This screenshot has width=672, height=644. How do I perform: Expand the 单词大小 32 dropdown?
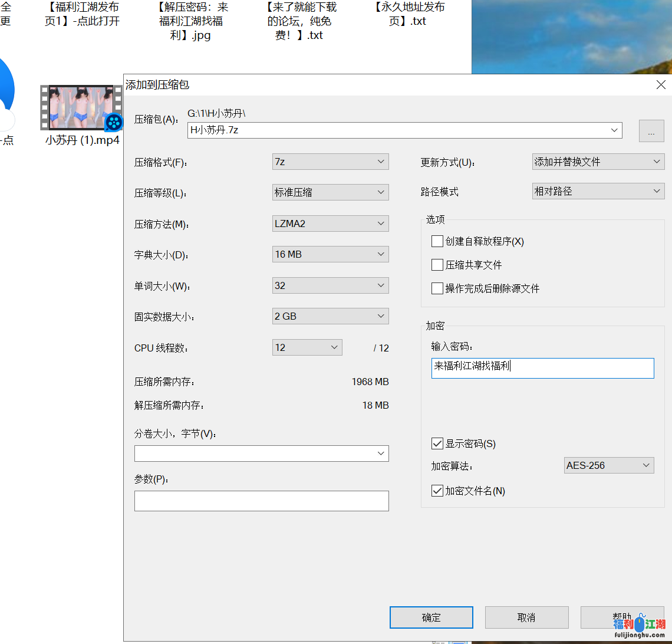click(330, 285)
